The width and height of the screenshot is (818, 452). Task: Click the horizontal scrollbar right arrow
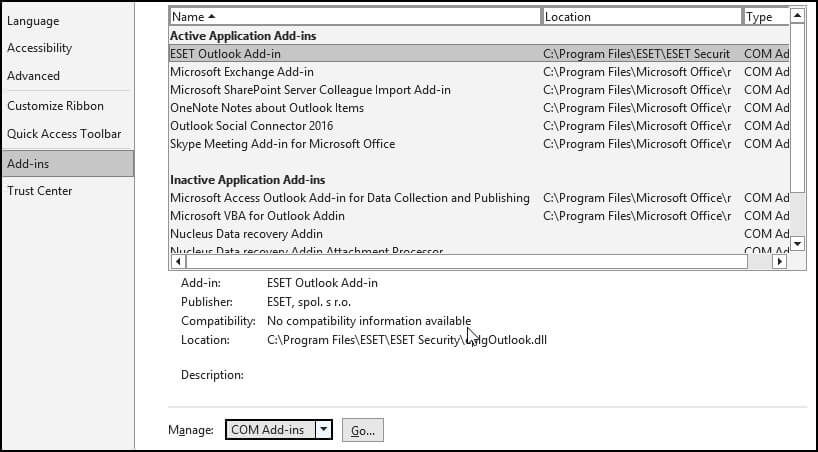[779, 261]
